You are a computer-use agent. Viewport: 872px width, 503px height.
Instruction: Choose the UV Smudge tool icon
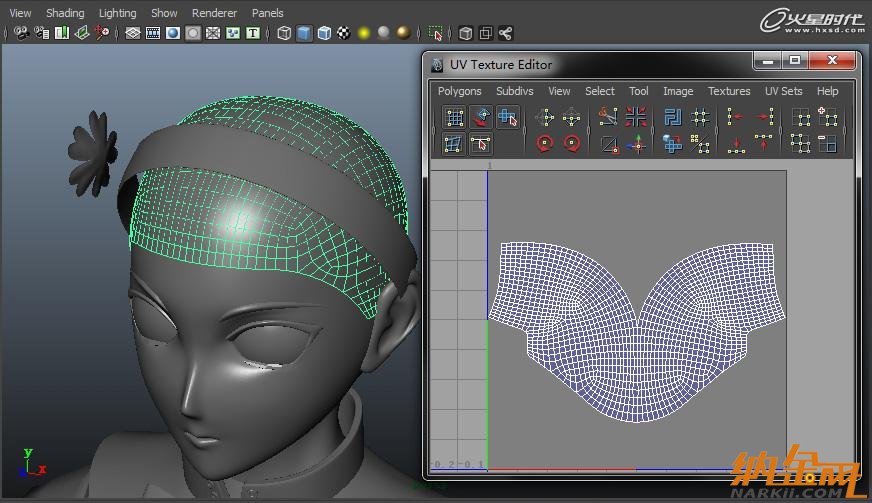(x=454, y=144)
